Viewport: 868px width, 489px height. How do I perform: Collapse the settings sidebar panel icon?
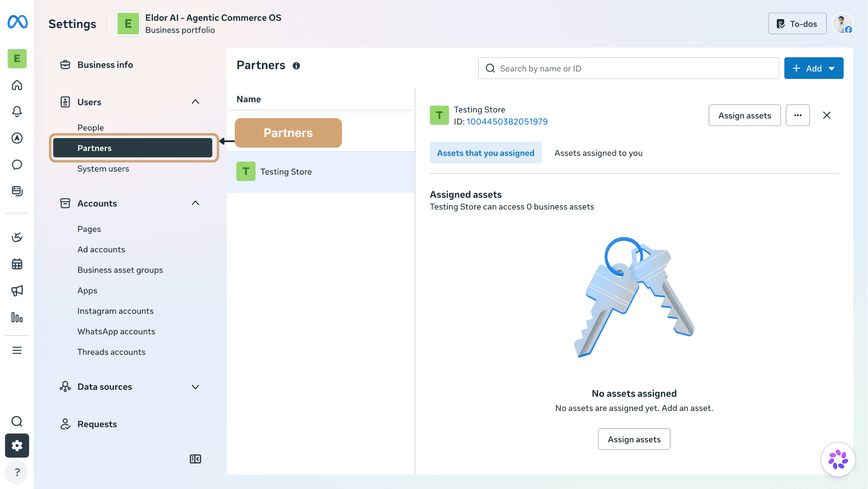[195, 459]
